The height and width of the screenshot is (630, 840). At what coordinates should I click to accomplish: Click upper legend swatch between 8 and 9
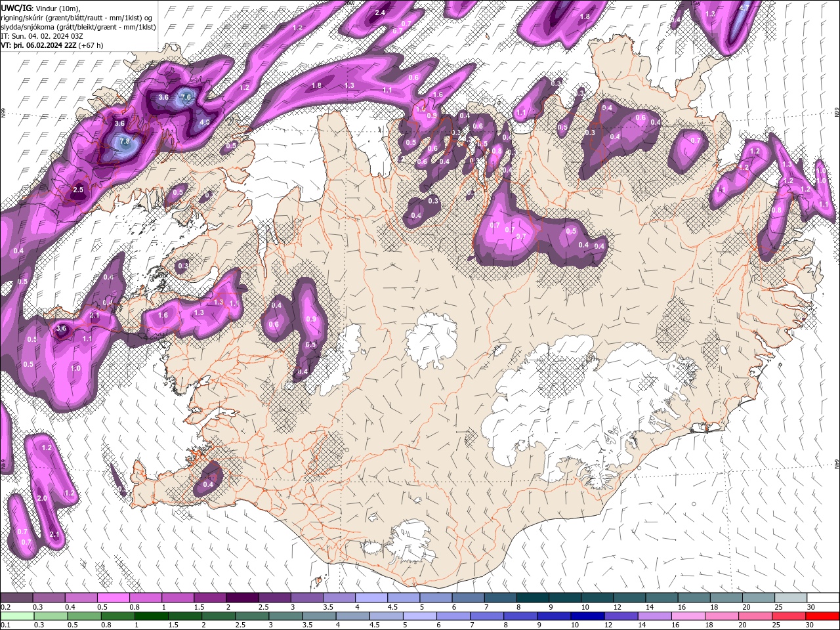pyautogui.click(x=532, y=598)
